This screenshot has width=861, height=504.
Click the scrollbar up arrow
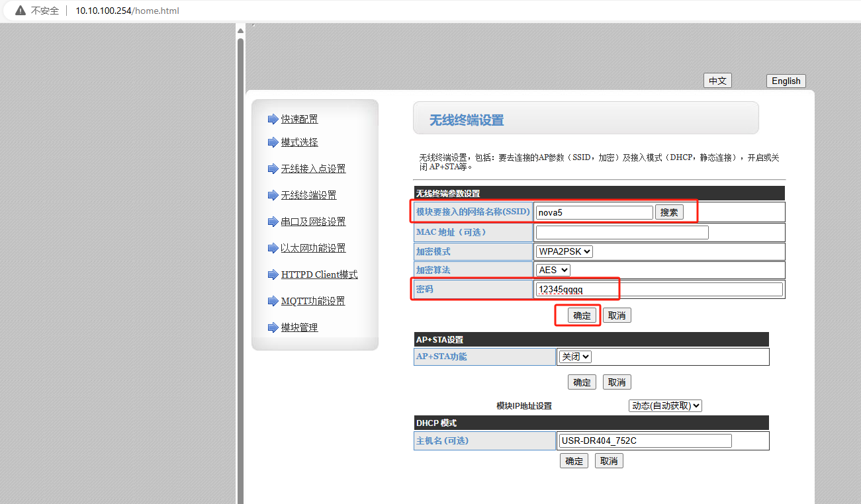[x=240, y=30]
